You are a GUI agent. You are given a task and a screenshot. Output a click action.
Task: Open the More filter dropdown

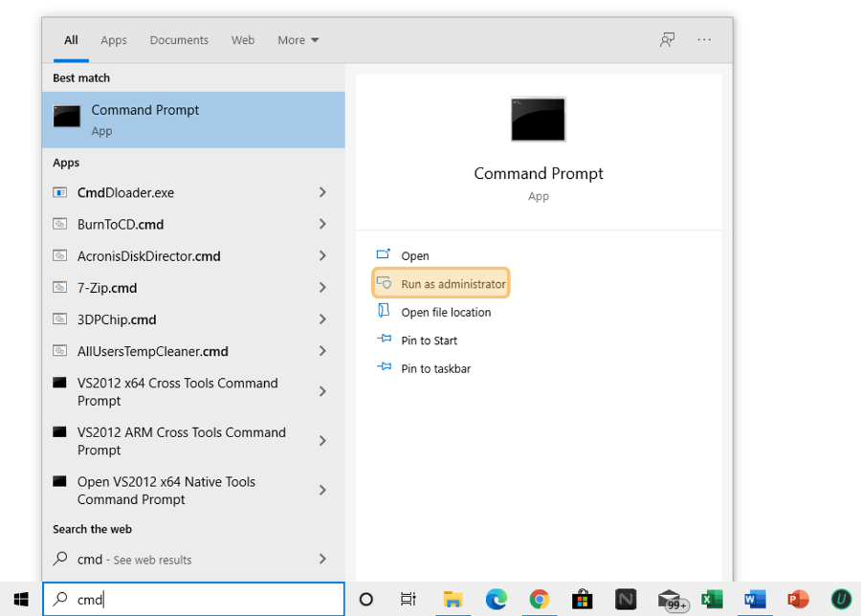(x=298, y=40)
